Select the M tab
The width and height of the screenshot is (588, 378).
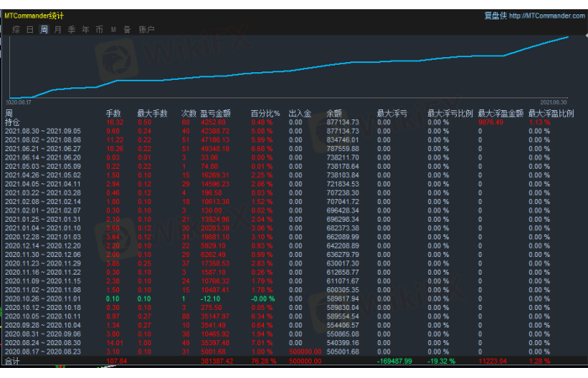coord(113,29)
